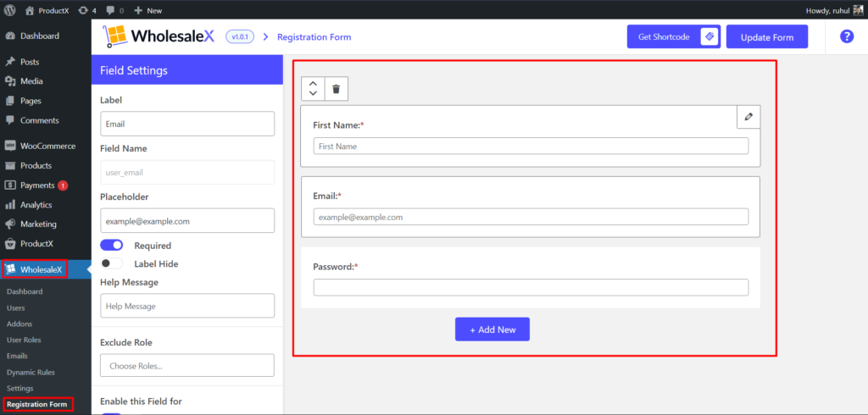Viewport: 868px width, 415px height.
Task: Open WooCommerce menu
Action: 46,146
